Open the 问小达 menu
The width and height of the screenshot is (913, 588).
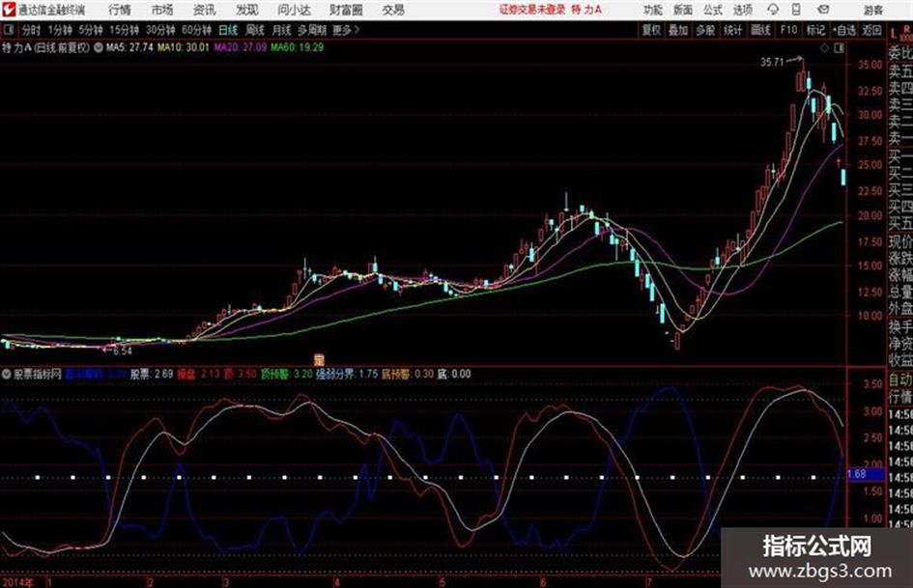tap(294, 10)
